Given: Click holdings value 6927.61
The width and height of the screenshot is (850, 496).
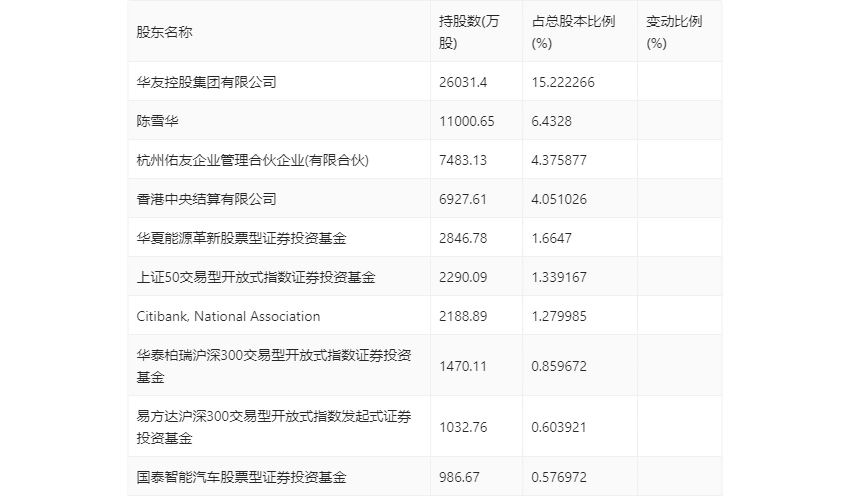Looking at the screenshot, I should (x=463, y=199).
